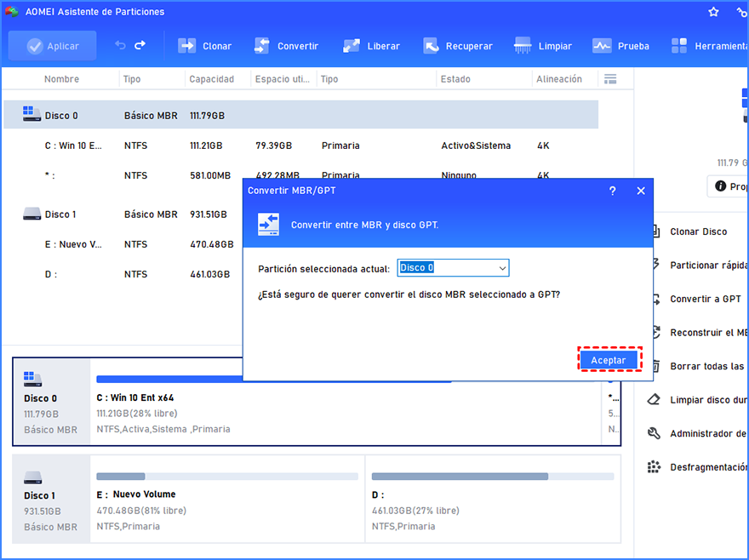The height and width of the screenshot is (560, 749).
Task: Open the Herramientas toolbar menu
Action: click(x=709, y=46)
